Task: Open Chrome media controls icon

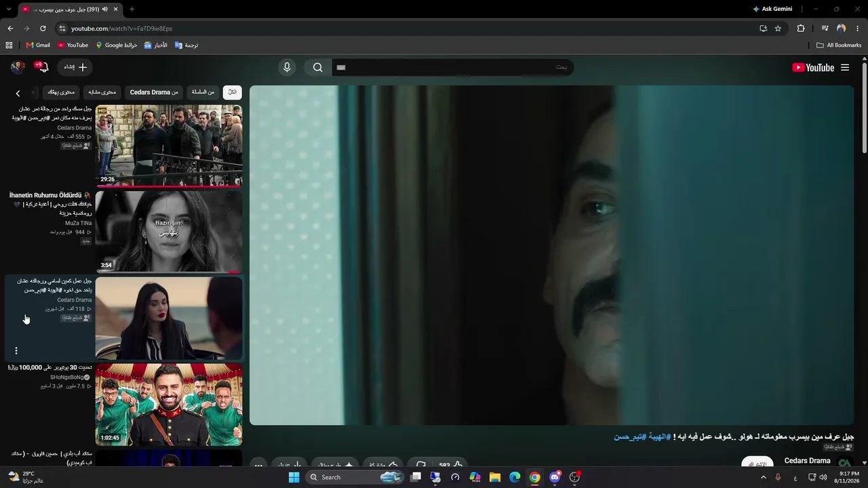Action: pyautogui.click(x=825, y=28)
